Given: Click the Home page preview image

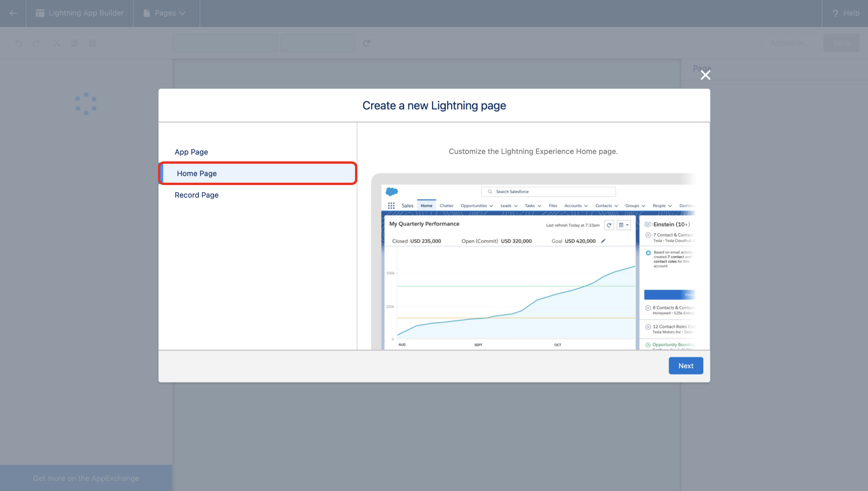Looking at the screenshot, I should click(x=533, y=262).
